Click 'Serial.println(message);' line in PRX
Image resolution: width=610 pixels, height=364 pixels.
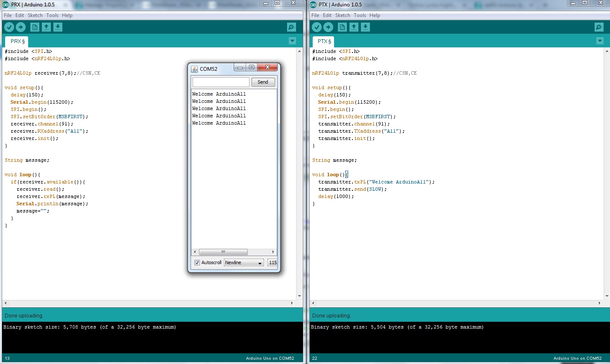click(x=52, y=204)
